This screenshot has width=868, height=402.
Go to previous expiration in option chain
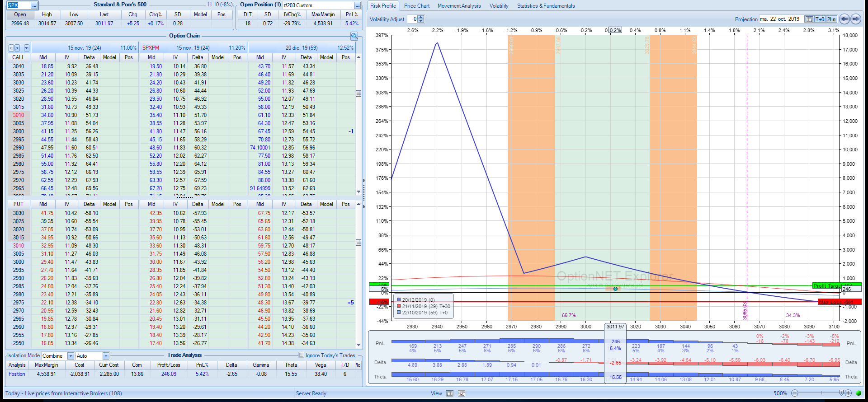pos(11,48)
